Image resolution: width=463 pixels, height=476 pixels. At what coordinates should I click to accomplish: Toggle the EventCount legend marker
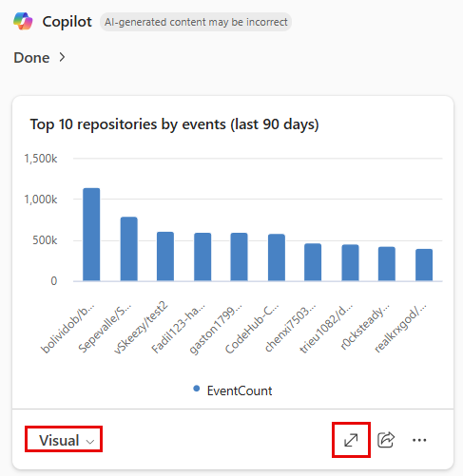click(x=197, y=389)
